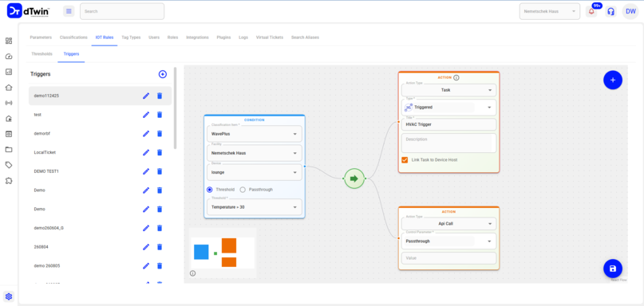Open the Action Type Api Call dropdown

pyautogui.click(x=448, y=224)
